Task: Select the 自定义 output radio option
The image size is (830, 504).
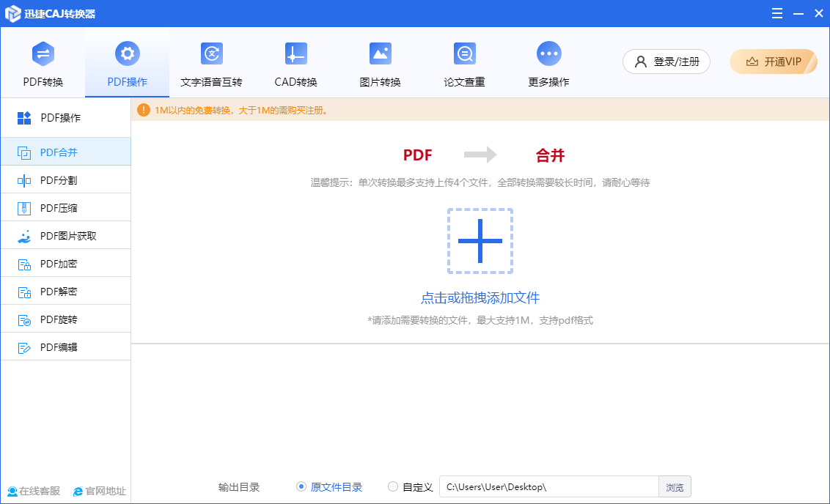Action: point(393,486)
